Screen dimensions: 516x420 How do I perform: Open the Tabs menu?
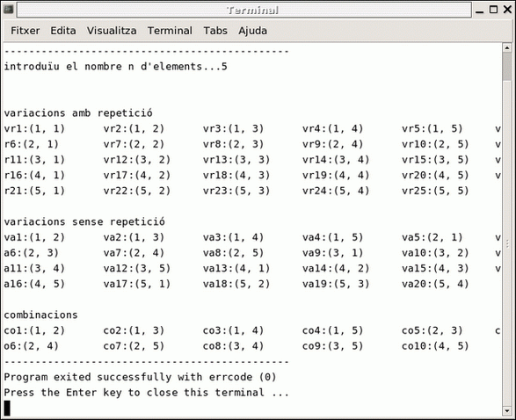pyautogui.click(x=215, y=31)
